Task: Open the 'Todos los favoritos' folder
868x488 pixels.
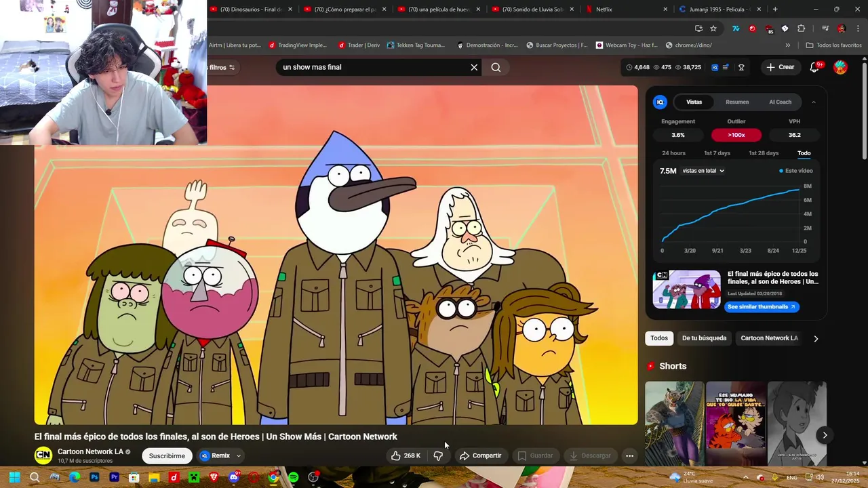Action: [x=833, y=45]
